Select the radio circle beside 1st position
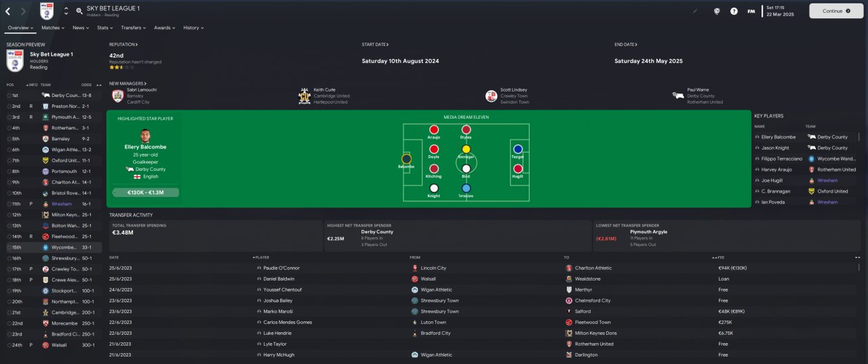This screenshot has height=364, width=868. [x=10, y=95]
